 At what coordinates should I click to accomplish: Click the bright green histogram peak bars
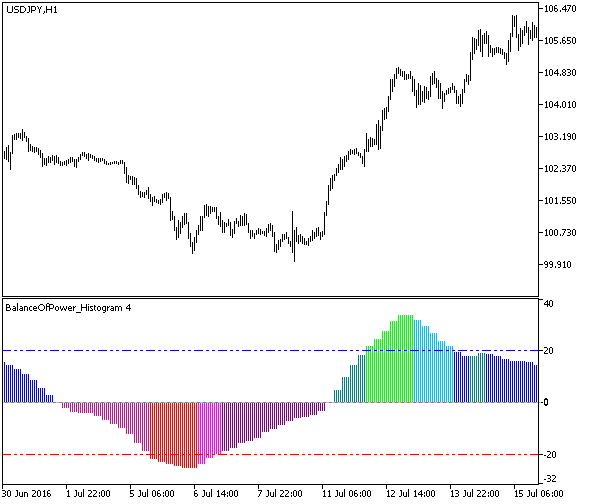click(389, 359)
